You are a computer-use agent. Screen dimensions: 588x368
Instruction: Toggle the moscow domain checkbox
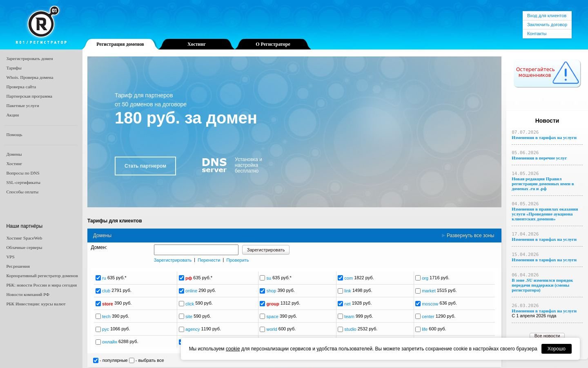point(418,303)
